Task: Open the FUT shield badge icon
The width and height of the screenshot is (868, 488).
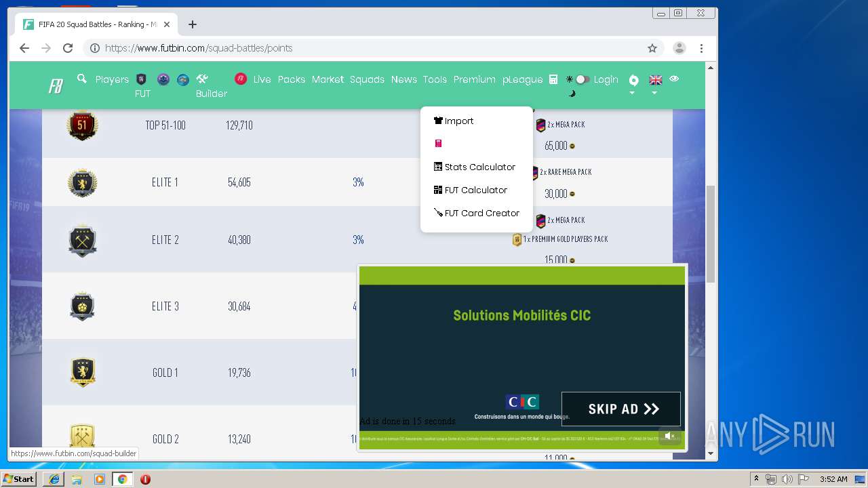Action: tap(141, 79)
